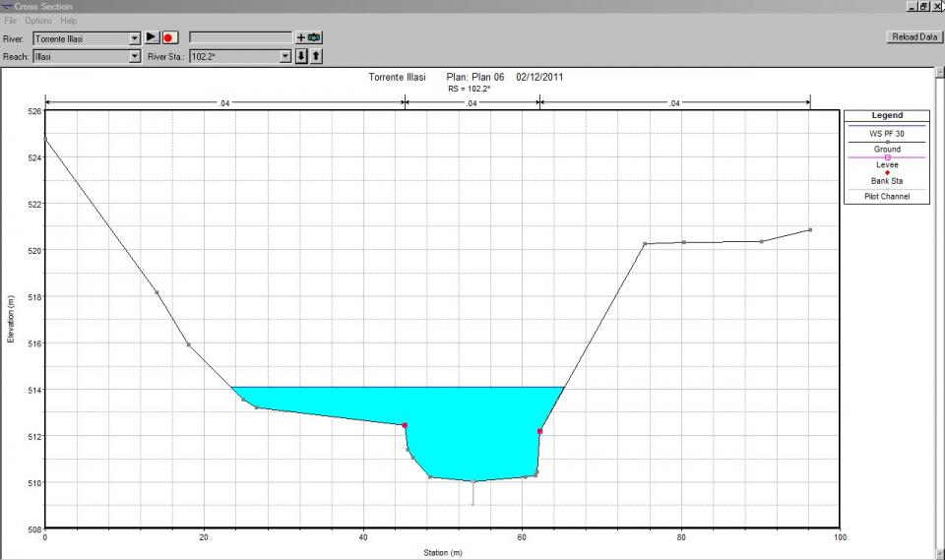
Task: Click the empty text field beside record button
Action: tap(239, 37)
